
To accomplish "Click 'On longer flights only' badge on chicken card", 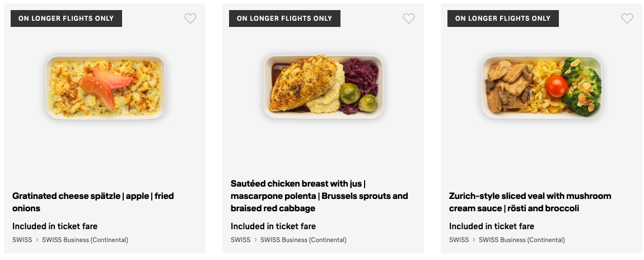I will [284, 18].
